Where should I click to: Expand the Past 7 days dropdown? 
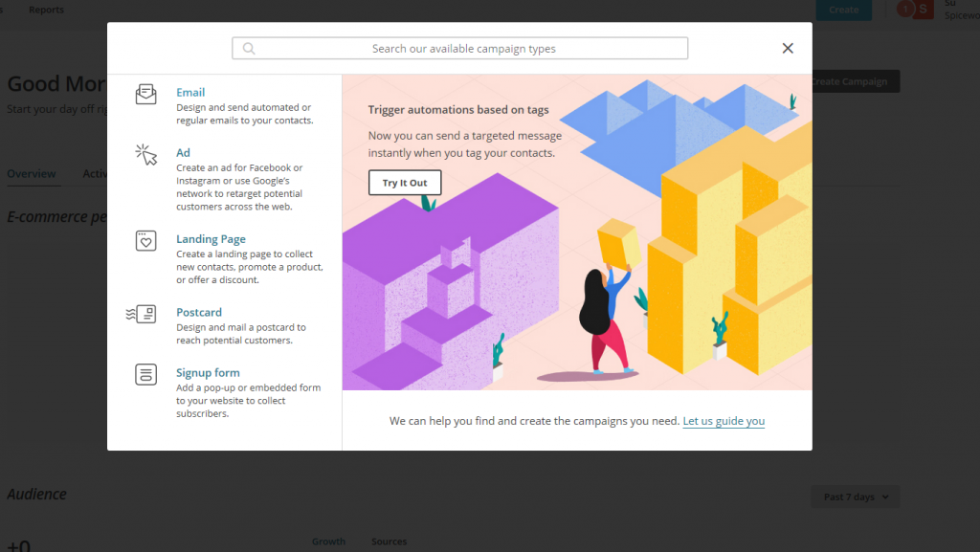click(x=855, y=497)
